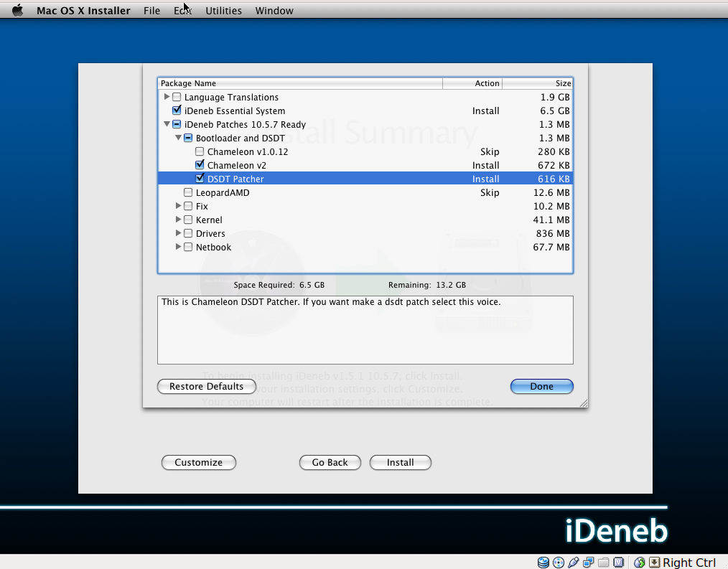Open the File menu
Screen dimensions: 728x569
[x=151, y=11]
